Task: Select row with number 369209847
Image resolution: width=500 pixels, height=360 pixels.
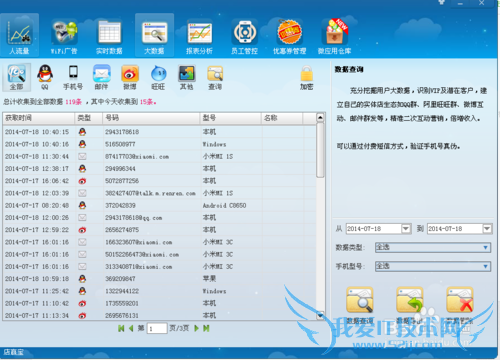Action: pyautogui.click(x=159, y=279)
